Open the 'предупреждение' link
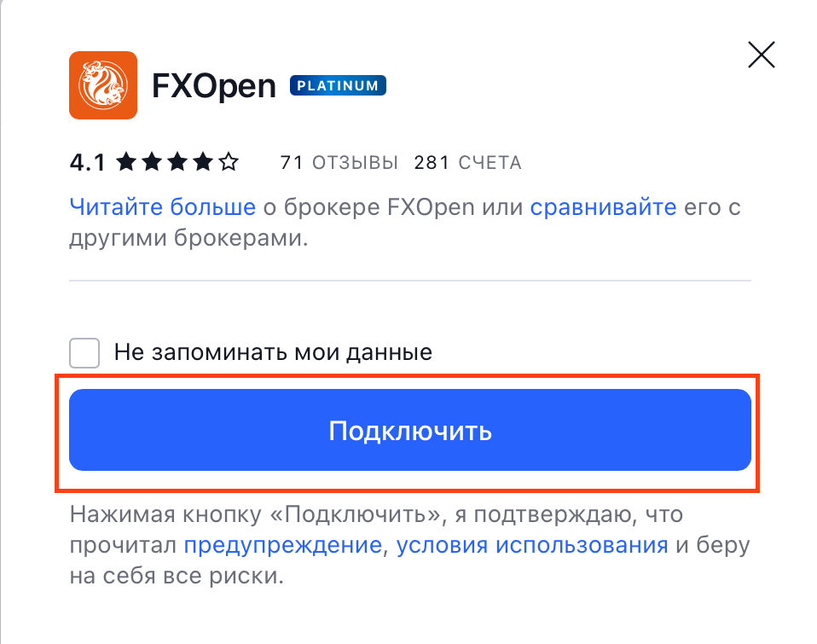 click(x=283, y=546)
